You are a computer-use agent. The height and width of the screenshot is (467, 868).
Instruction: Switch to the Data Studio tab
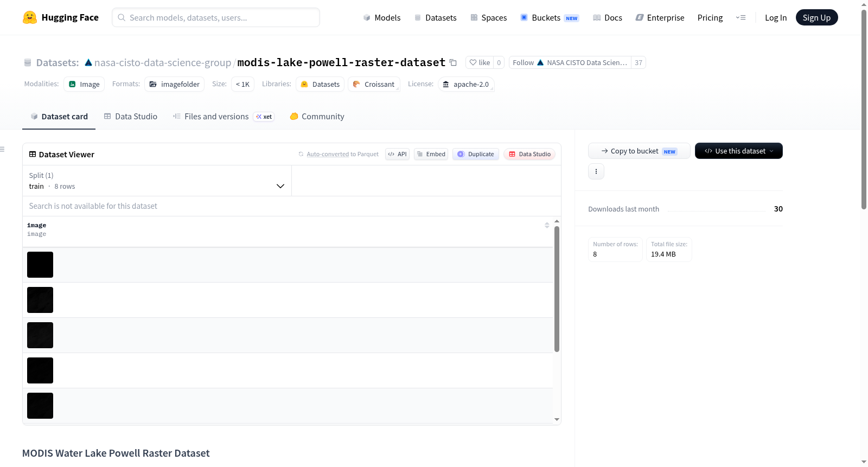131,117
